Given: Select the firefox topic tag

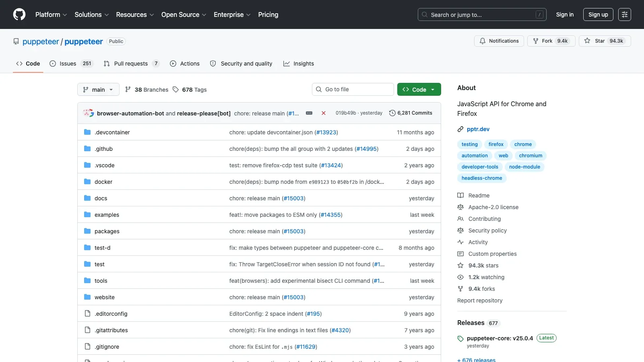Looking at the screenshot, I should pyautogui.click(x=496, y=144).
